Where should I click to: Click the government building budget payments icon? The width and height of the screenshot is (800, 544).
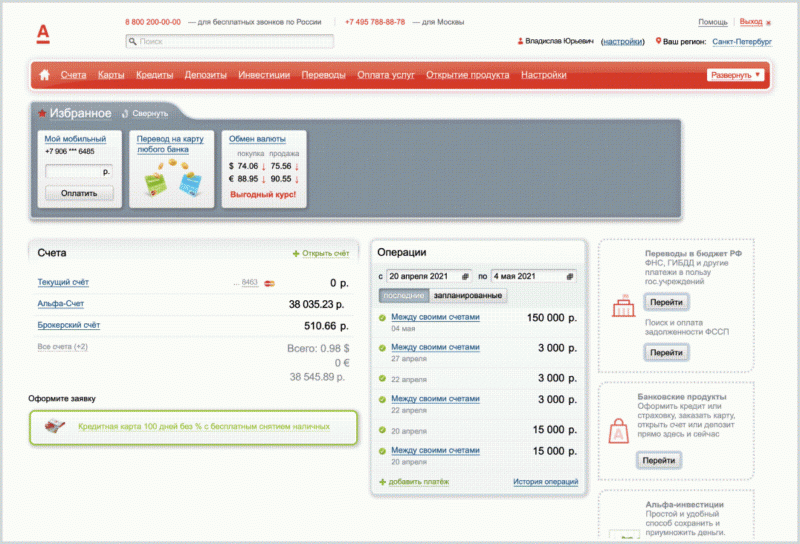(623, 308)
